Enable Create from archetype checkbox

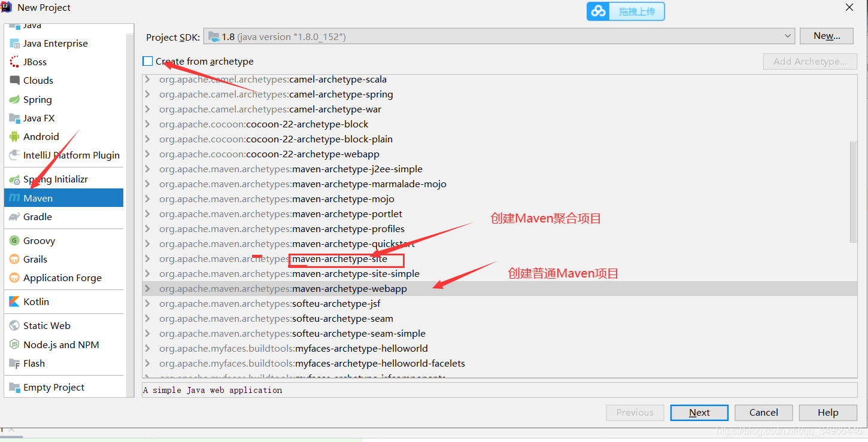tap(148, 61)
